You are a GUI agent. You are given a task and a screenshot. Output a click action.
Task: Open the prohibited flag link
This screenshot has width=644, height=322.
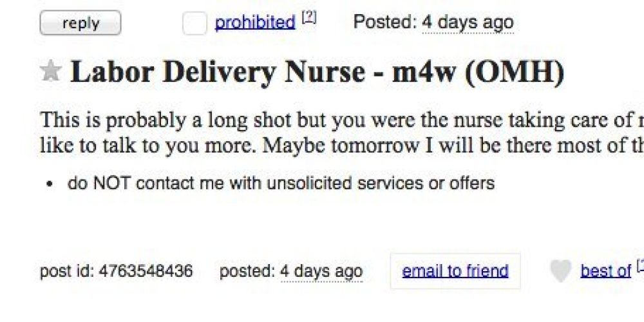[x=255, y=22]
